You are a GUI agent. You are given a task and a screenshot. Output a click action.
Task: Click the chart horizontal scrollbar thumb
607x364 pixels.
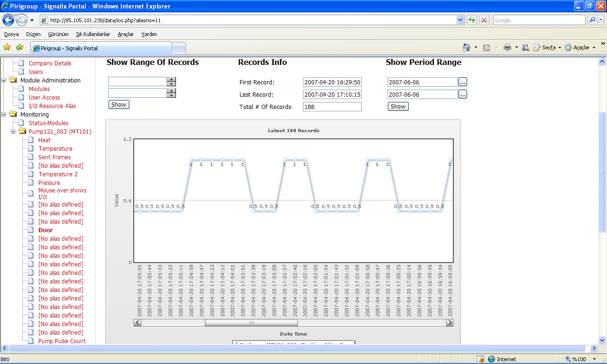click(x=251, y=323)
